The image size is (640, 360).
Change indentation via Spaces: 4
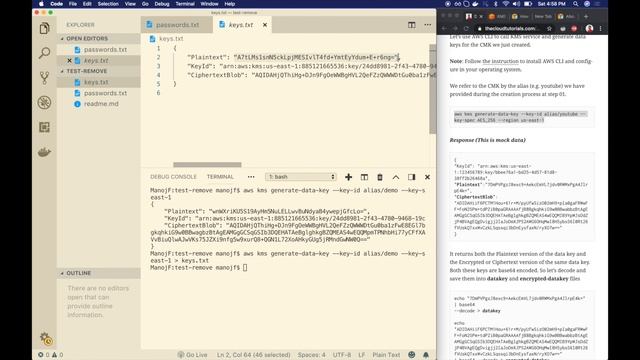point(311,355)
